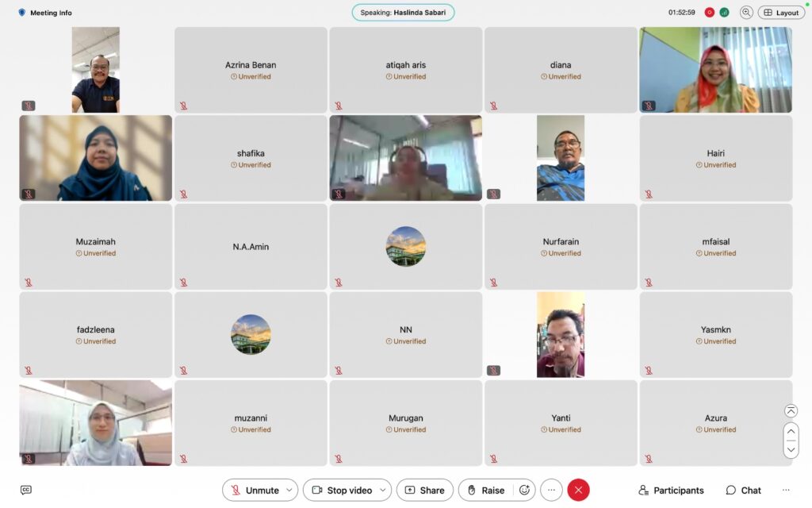Click the red leave meeting button

(x=578, y=491)
